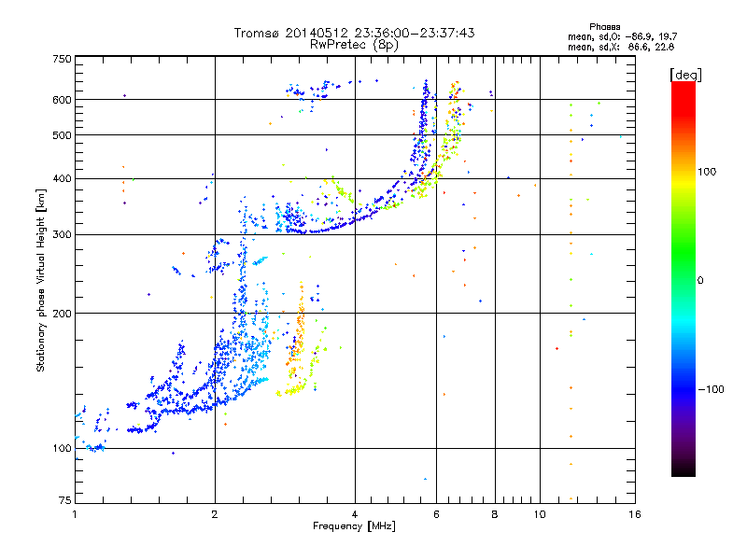Click x-axis tick label 6

tap(436, 514)
